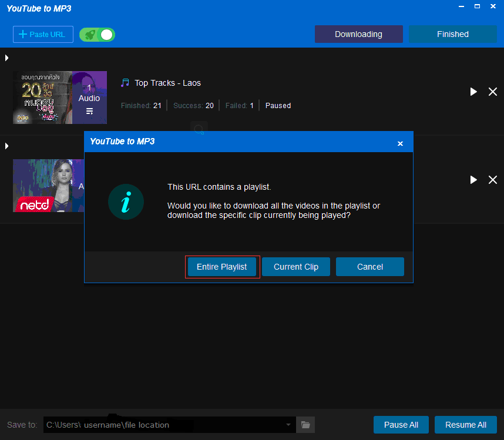Switch to the Downloading tab

[x=358, y=34]
